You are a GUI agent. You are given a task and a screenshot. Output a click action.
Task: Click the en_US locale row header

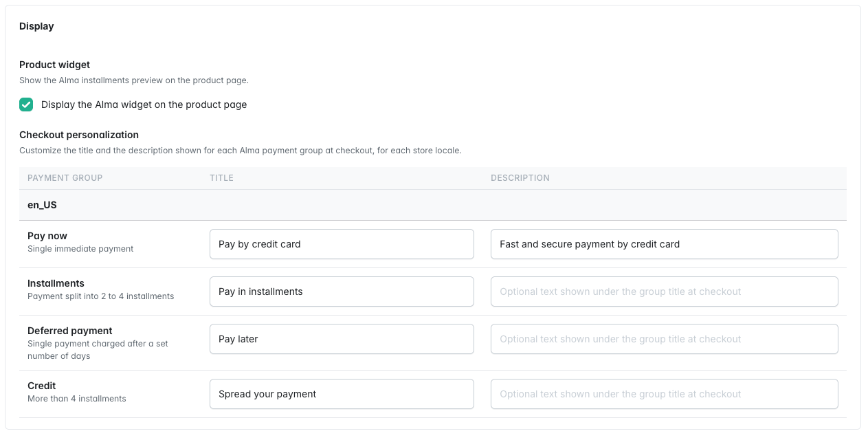433,205
